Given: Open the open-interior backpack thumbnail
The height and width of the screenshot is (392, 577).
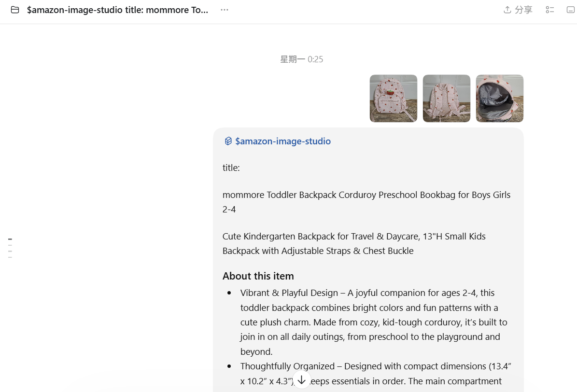Looking at the screenshot, I should (x=499, y=98).
